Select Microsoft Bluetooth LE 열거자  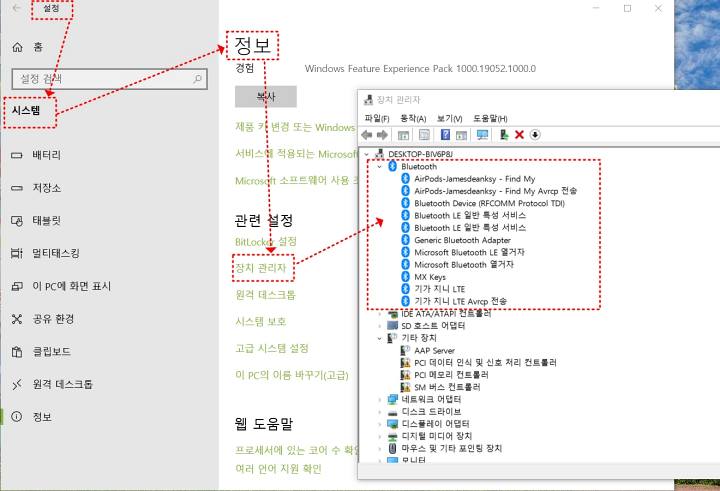point(469,253)
